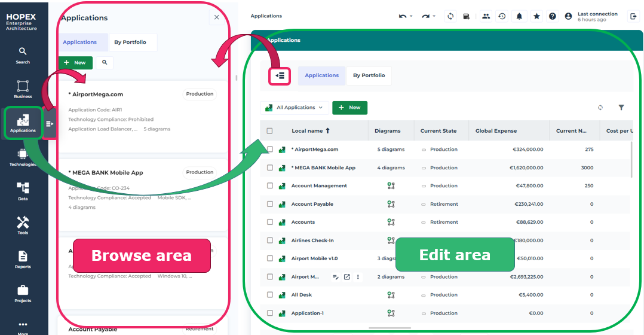
Task: Open help with the question mark icon
Action: pos(553,16)
